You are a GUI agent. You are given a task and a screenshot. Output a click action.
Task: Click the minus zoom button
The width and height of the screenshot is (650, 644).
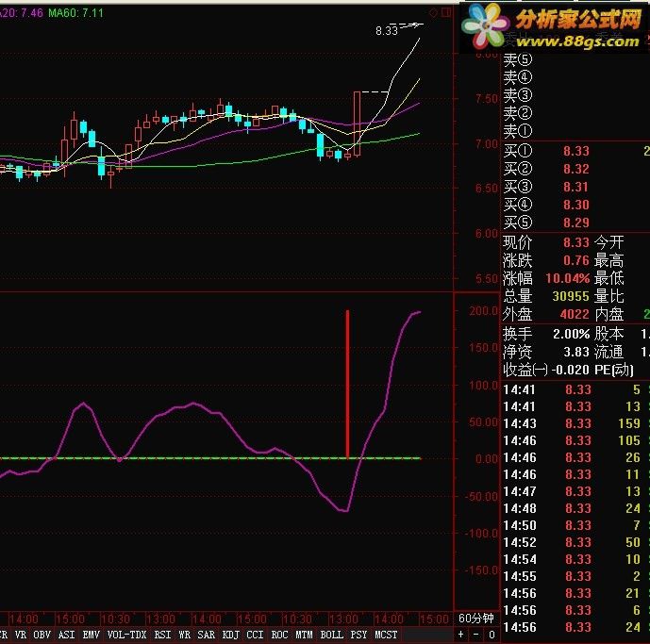point(475,634)
